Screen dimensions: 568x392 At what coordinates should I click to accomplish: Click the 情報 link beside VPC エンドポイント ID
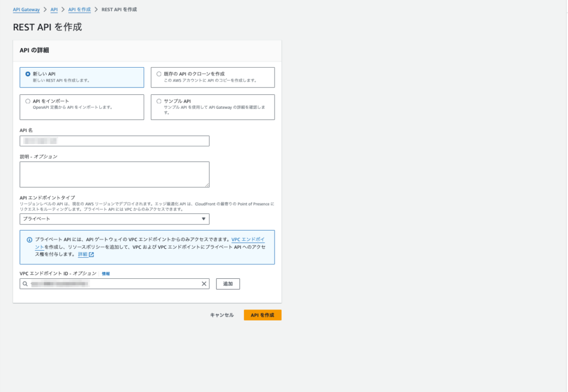coord(105,272)
